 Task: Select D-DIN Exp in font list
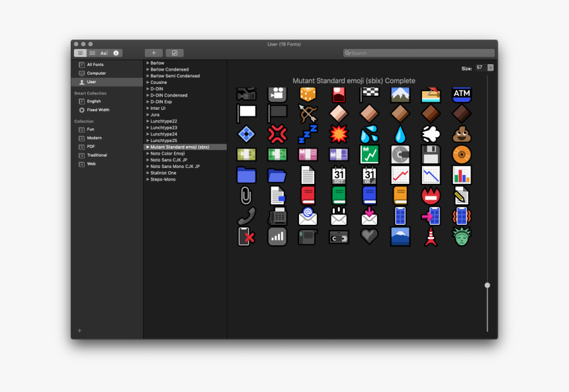[185, 102]
